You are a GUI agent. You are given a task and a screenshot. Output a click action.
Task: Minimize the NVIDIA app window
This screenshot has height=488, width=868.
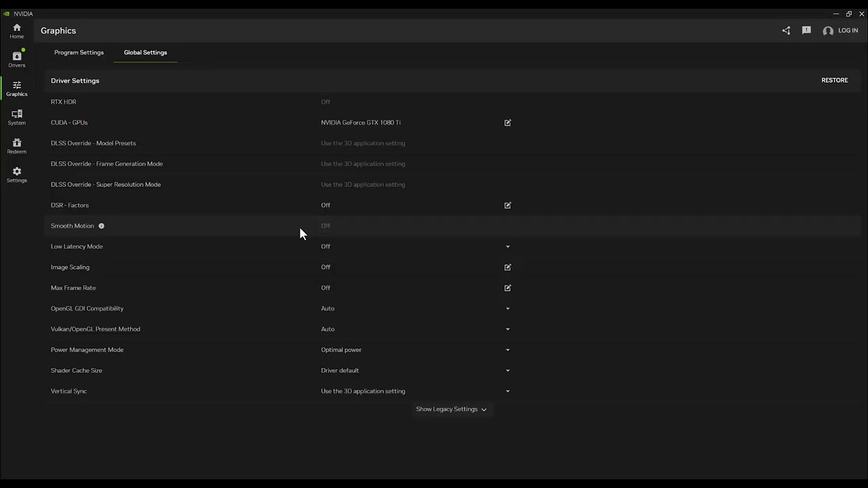(x=835, y=14)
